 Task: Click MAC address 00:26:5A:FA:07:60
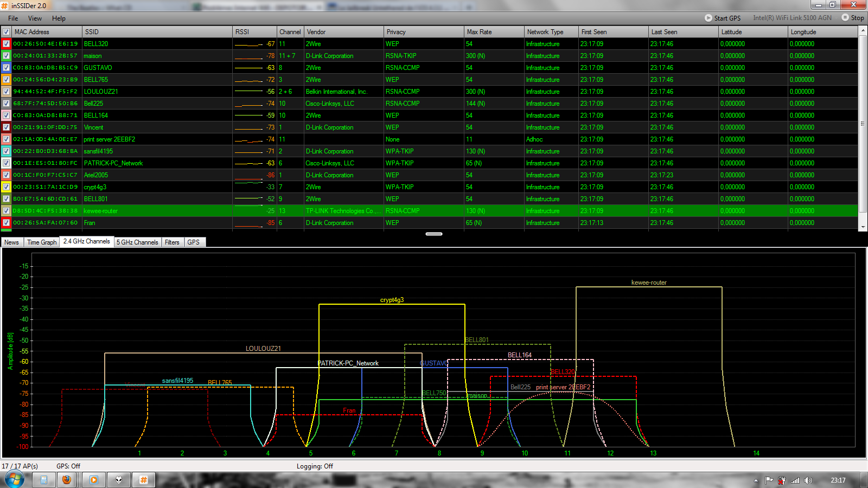(x=46, y=223)
